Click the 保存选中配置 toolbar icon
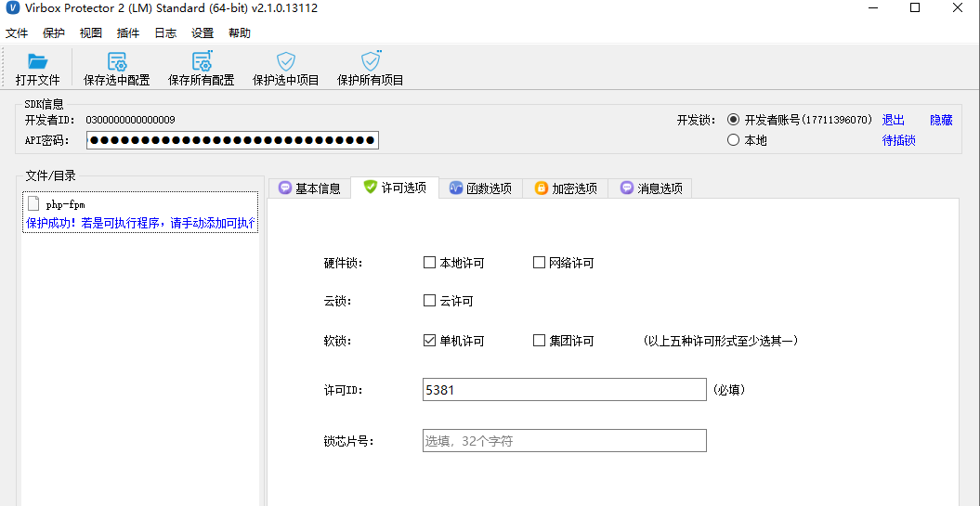The width and height of the screenshot is (980, 506). (117, 61)
